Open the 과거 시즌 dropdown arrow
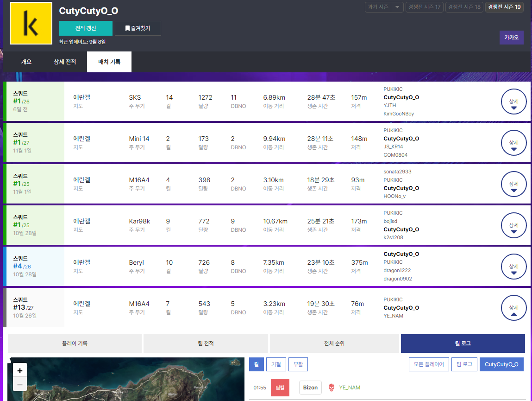 tap(397, 7)
